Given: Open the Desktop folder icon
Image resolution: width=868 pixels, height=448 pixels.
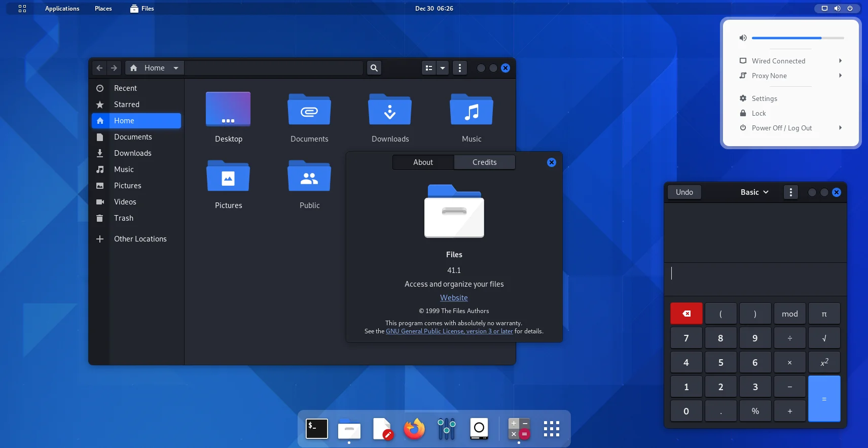Looking at the screenshot, I should [x=228, y=109].
